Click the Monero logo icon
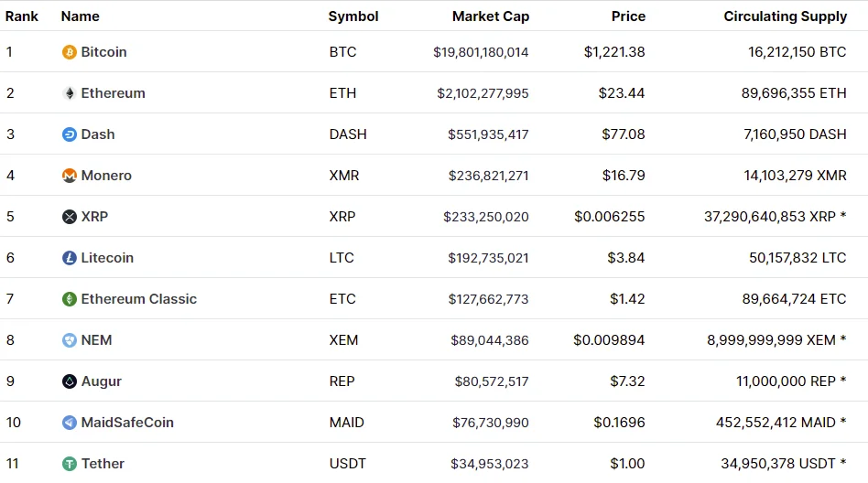Screen dimensions: 868x483 pos(70,176)
